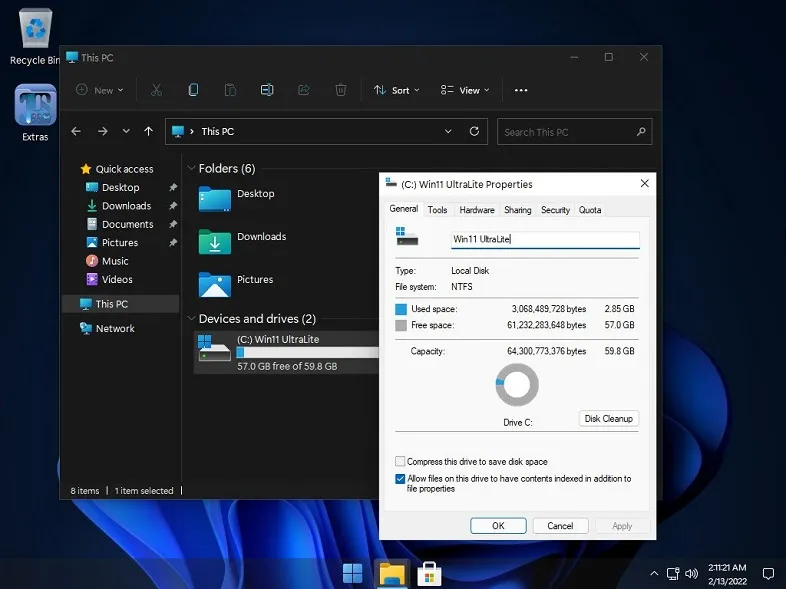
Task: Click the drive usage donut chart
Action: [x=517, y=384]
